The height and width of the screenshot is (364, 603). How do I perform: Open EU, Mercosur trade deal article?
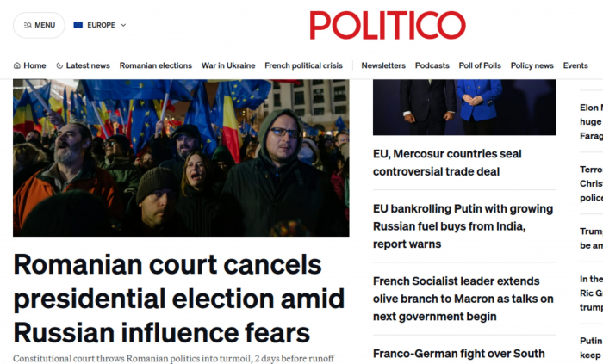coord(447,163)
